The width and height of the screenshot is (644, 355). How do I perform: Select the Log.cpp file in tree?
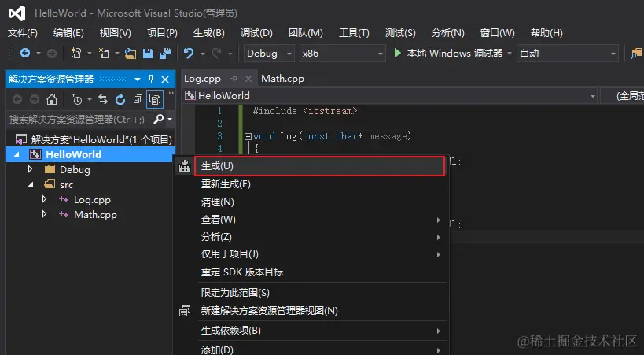(x=92, y=200)
